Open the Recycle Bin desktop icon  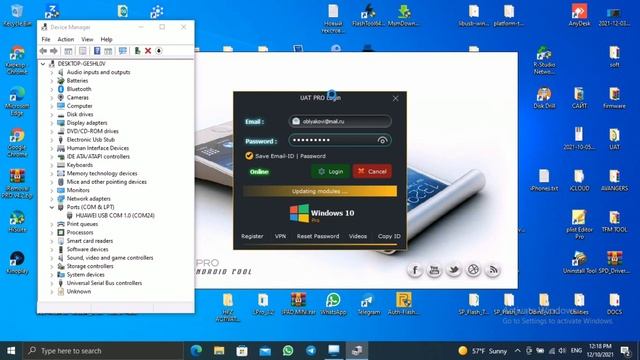[x=17, y=15]
